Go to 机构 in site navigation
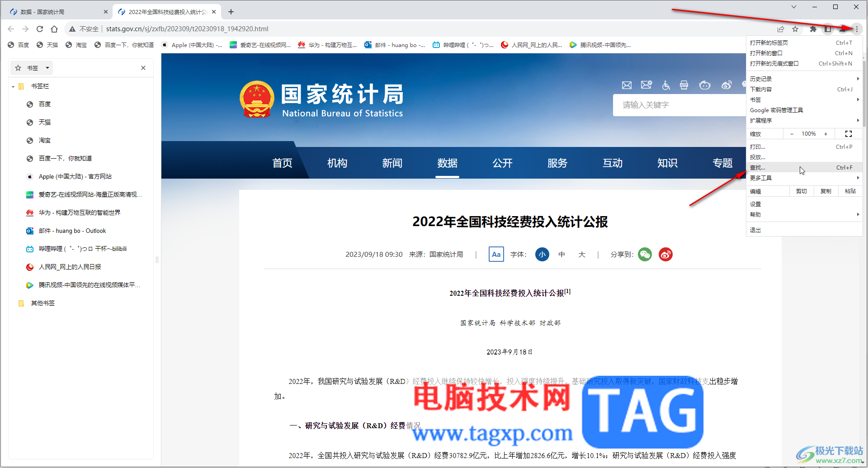The width and height of the screenshot is (868, 468). [337, 163]
